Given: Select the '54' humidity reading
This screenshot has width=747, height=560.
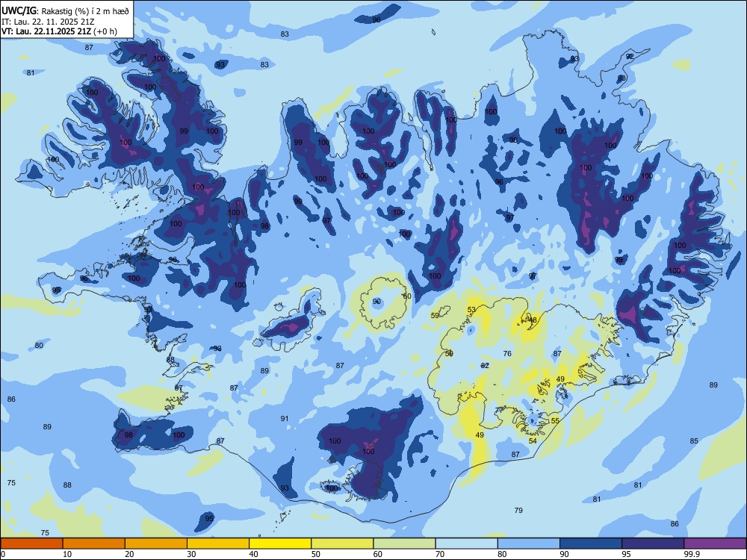Looking at the screenshot, I should 533,441.
